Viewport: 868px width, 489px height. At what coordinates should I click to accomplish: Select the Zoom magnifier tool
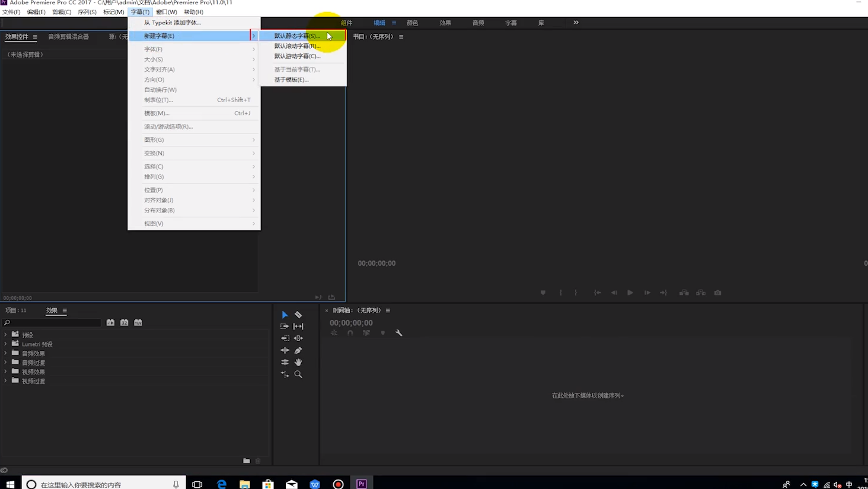[x=298, y=374]
